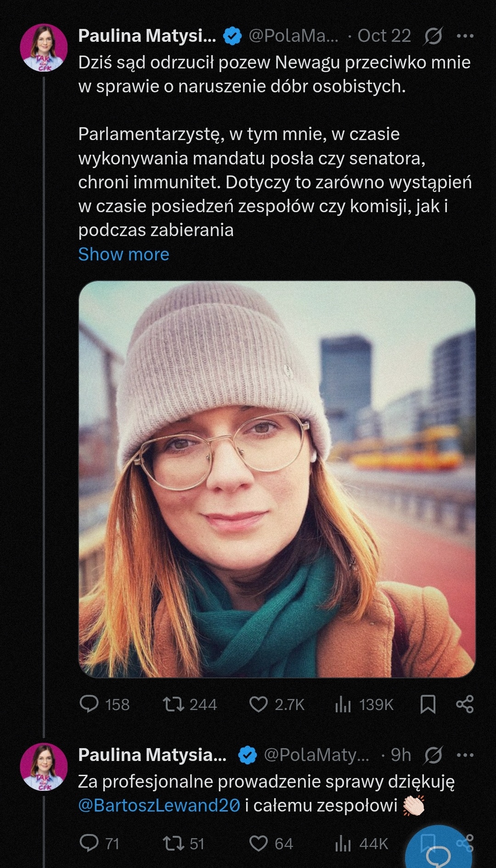The width and height of the screenshot is (496, 868).
Task: Open Grok icon next to Oct 22
Action: [x=433, y=36]
